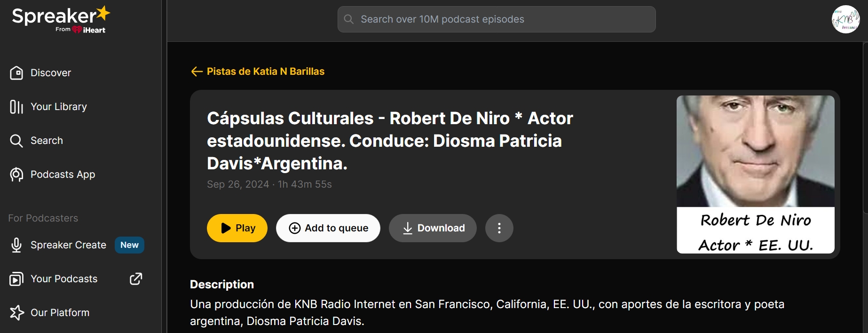Click the episode title Cápsulas Culturales

(390, 141)
